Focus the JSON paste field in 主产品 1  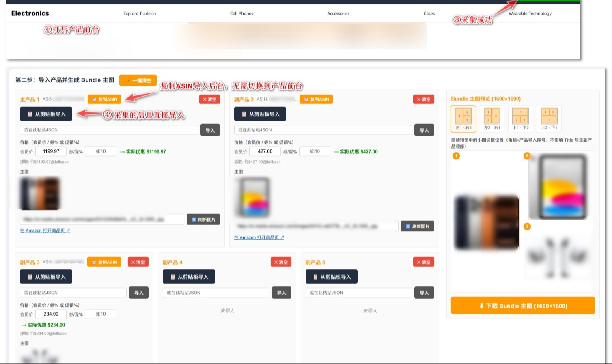pos(109,130)
